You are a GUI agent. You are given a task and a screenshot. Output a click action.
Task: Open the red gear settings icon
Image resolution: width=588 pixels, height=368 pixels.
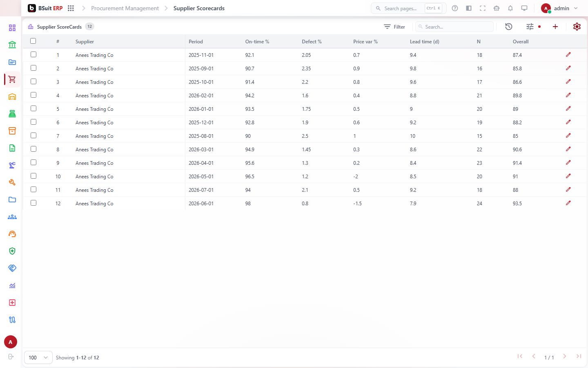577,27
